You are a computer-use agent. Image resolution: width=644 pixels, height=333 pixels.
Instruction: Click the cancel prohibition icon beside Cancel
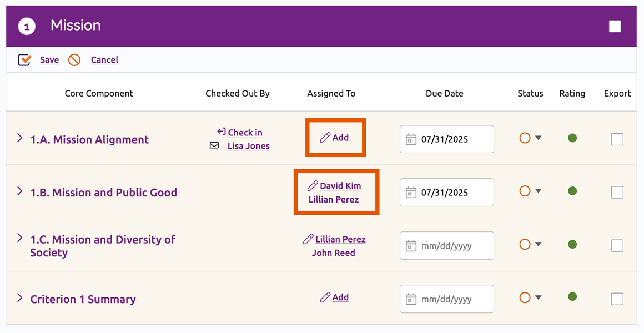point(74,59)
